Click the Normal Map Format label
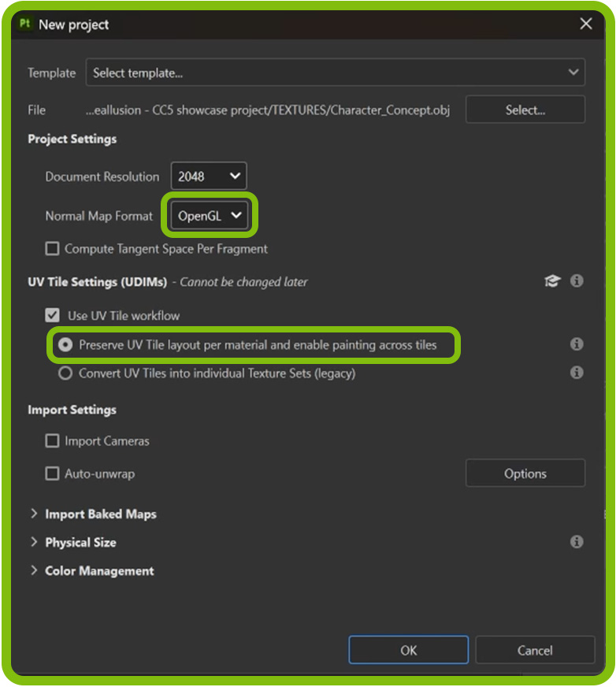616x687 pixels. point(99,216)
